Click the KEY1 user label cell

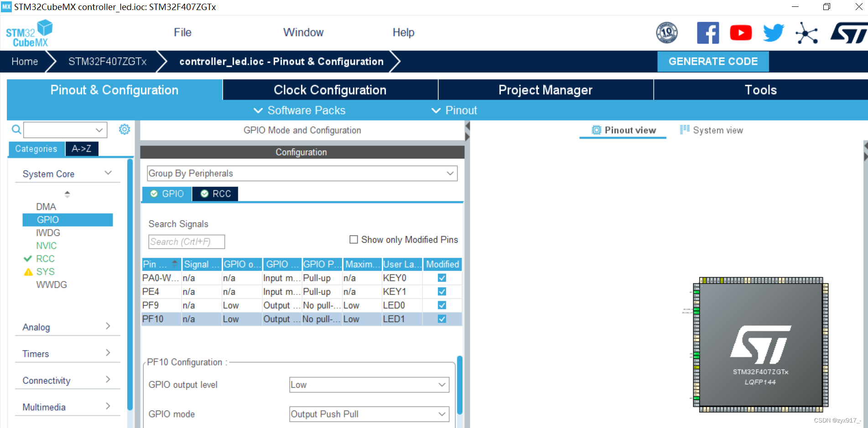[x=402, y=291]
